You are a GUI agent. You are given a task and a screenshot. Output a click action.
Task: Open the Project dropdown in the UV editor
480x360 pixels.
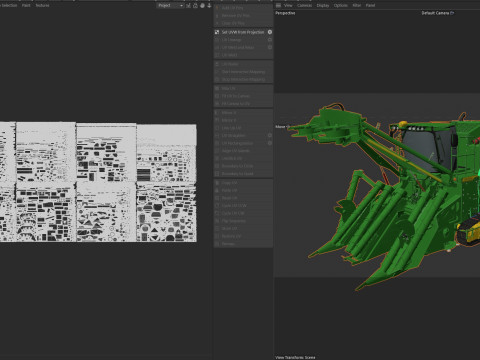pyautogui.click(x=170, y=5)
